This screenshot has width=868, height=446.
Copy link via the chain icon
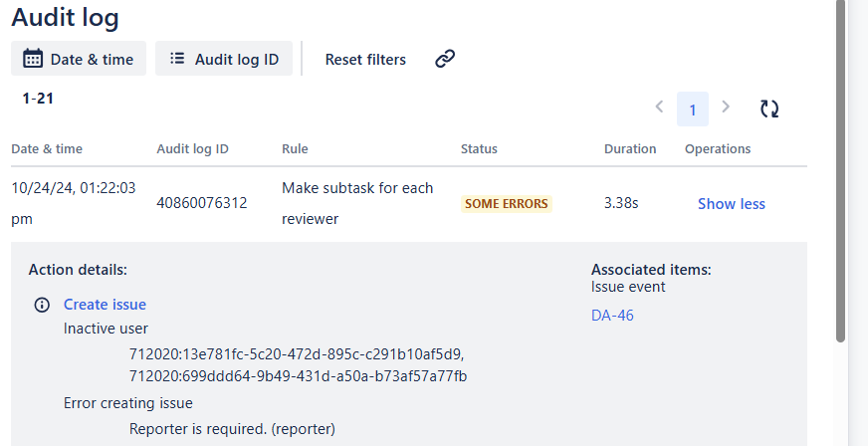[445, 58]
